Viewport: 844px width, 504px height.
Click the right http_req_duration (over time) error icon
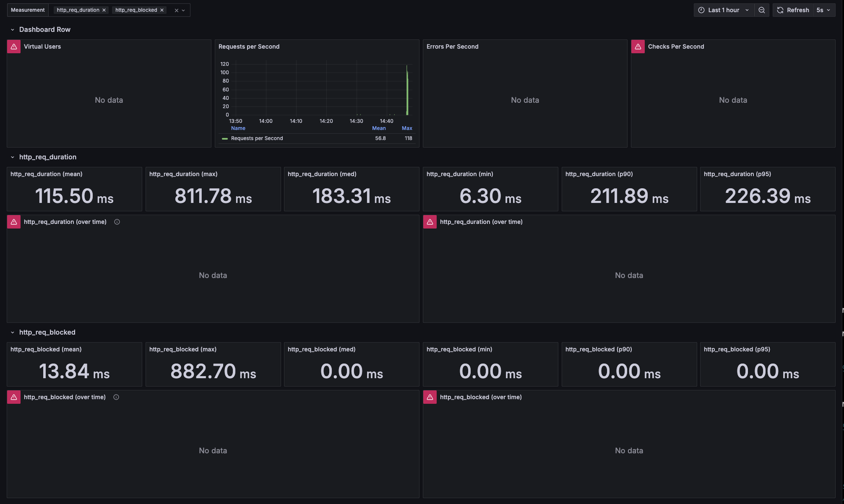[x=430, y=222]
